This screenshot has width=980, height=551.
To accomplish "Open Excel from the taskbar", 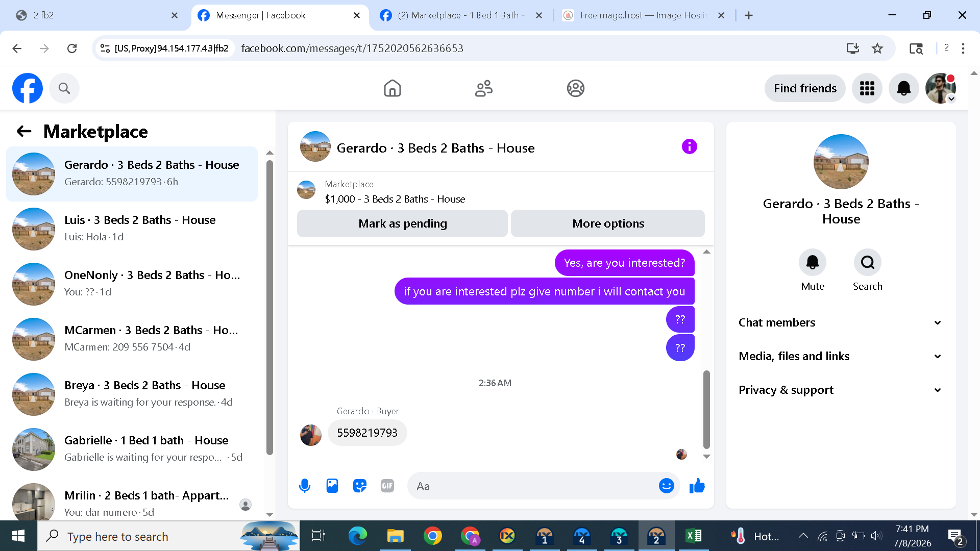I will pyautogui.click(x=694, y=536).
